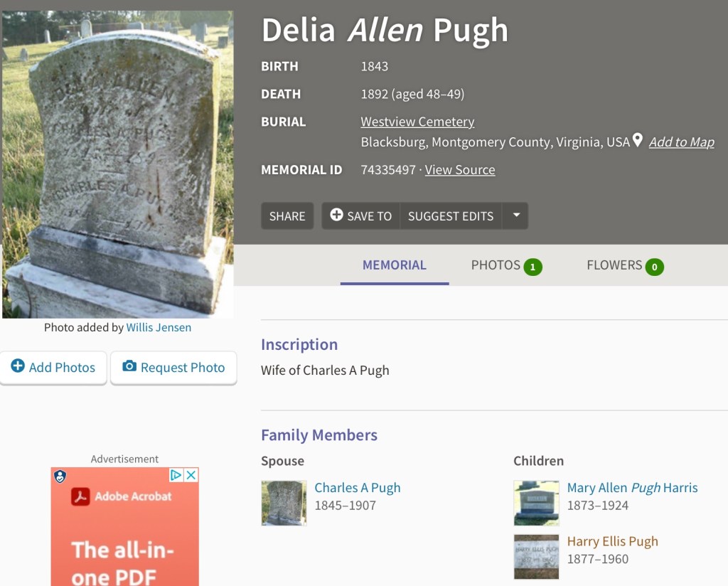The image size is (728, 586).
Task: Click the camera icon on Request Photo
Action: 129,366
